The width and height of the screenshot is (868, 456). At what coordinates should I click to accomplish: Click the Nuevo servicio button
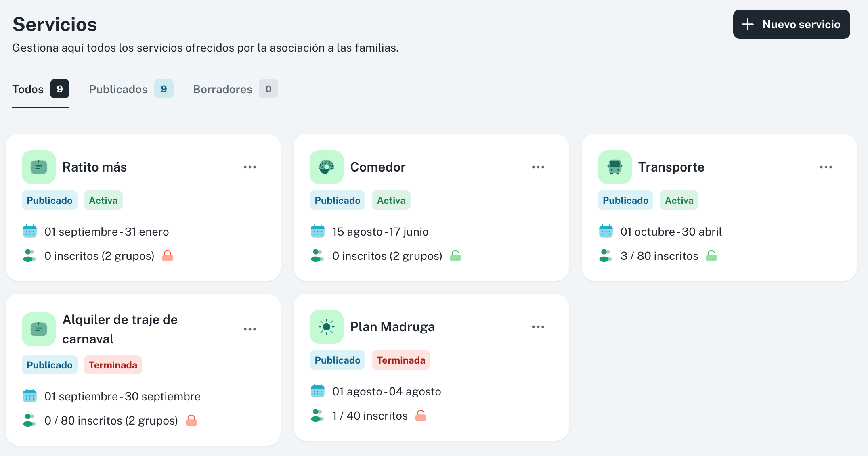[x=791, y=24]
